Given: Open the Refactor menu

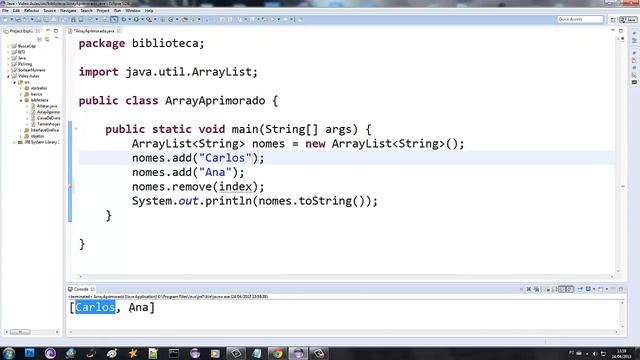Looking at the screenshot, I should point(31,11).
